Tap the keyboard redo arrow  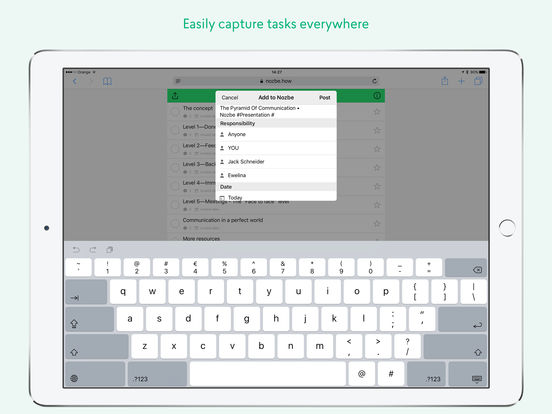[93, 250]
